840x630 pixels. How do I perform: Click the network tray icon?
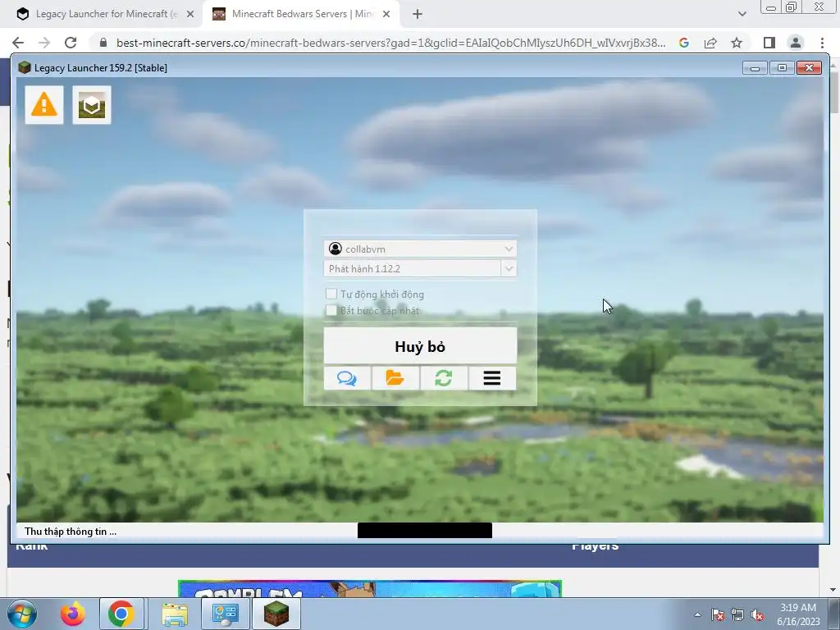tap(737, 614)
